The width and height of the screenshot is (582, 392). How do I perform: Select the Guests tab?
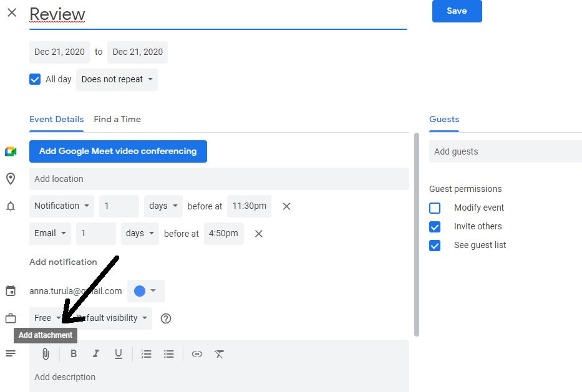(444, 120)
